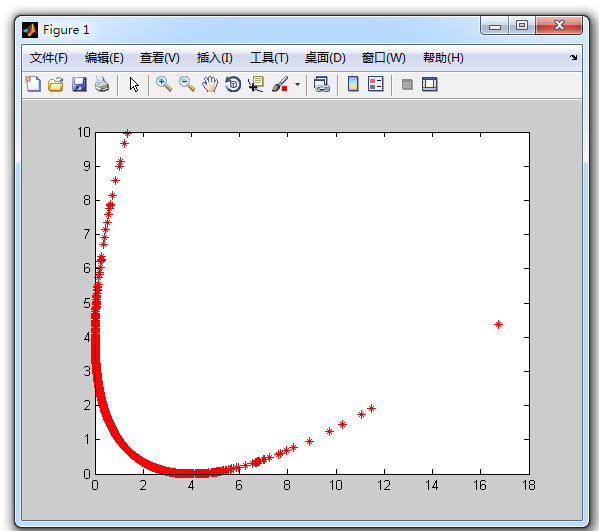The width and height of the screenshot is (599, 531).
Task: Click the dock figure arrow in menu bar
Action: (573, 58)
